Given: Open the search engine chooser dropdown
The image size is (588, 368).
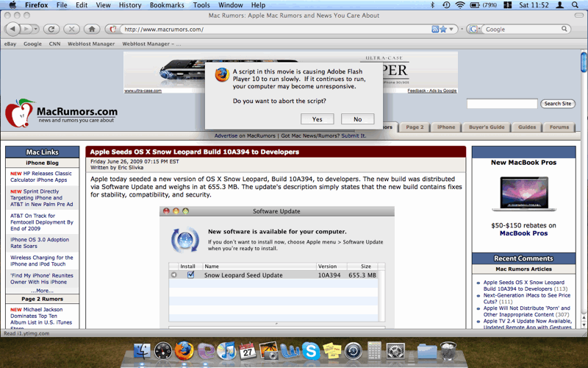Looking at the screenshot, I should (473, 29).
